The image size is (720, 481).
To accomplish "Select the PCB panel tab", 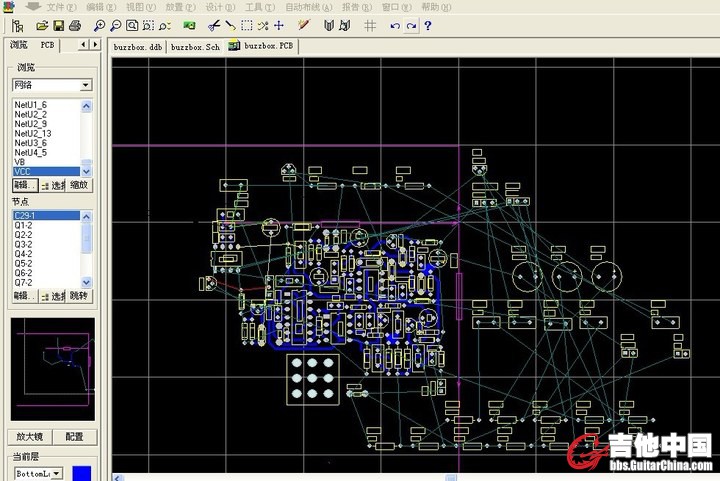I will pyautogui.click(x=47, y=45).
